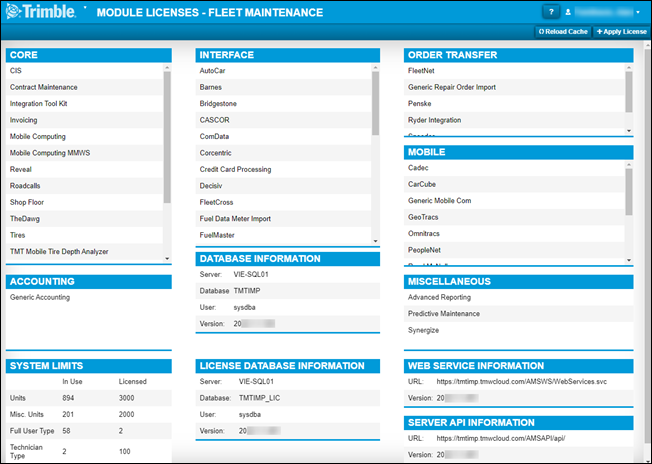Click the Apply License button
652x464 pixels.
coord(621,31)
